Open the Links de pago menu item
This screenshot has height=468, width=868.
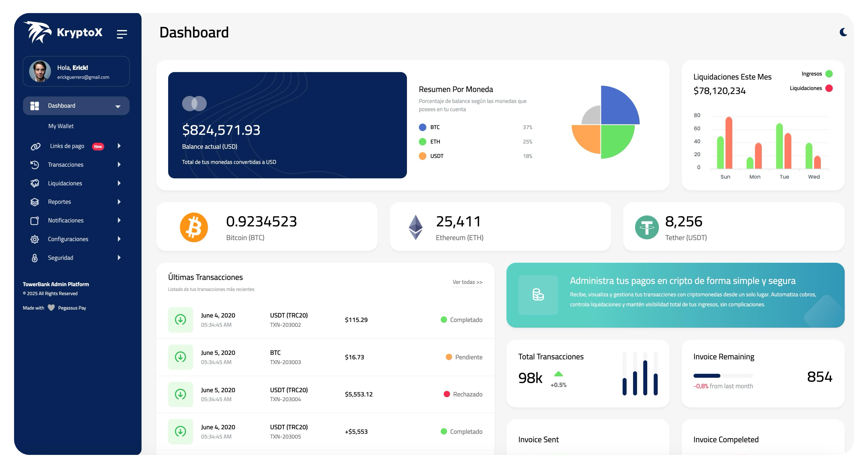click(x=67, y=146)
